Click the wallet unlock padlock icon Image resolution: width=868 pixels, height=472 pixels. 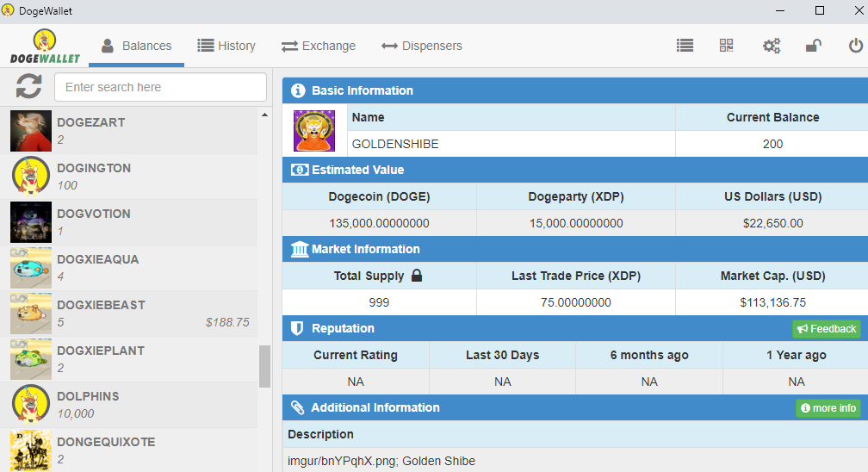point(813,46)
